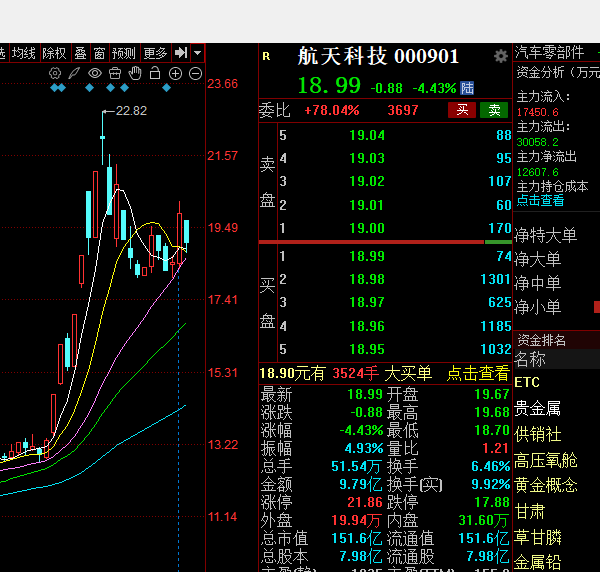600x572 pixels.
Task: Click buy level 2 price 18.98
Action: click(x=367, y=279)
